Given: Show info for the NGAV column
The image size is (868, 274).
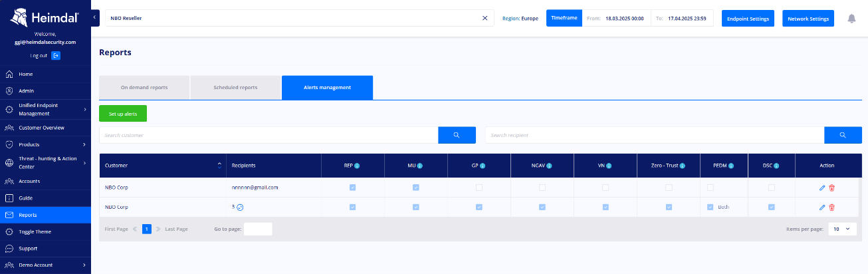Looking at the screenshot, I should (550, 166).
